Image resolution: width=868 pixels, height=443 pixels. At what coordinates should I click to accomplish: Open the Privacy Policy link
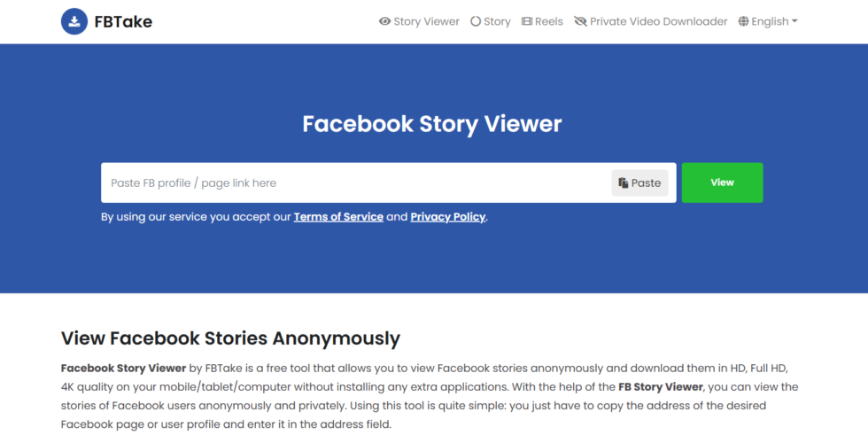(448, 217)
